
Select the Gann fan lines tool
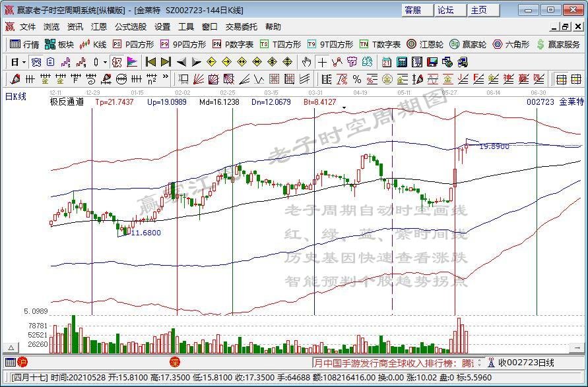[199, 79]
